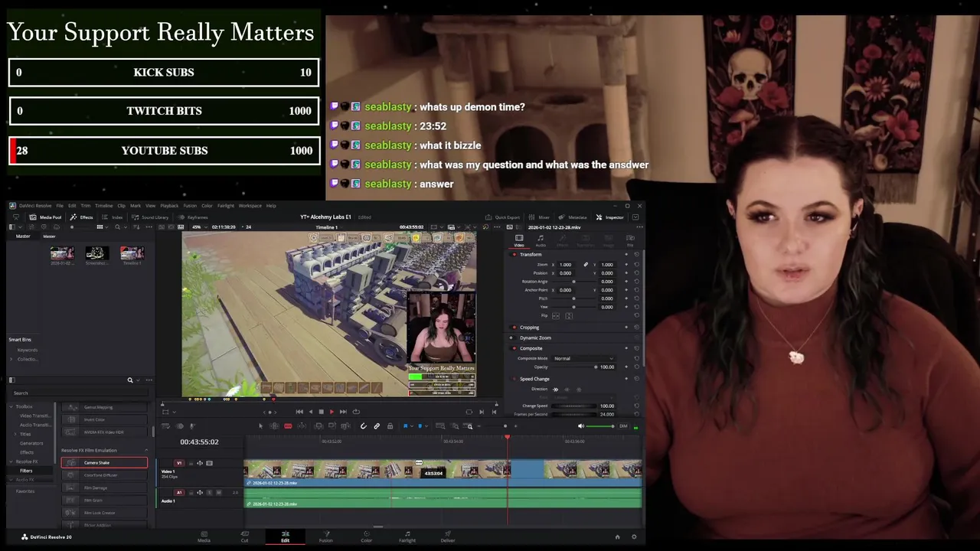Open the media pool options three-dot menu
Viewport: 980px width, 551px height.
point(149,227)
